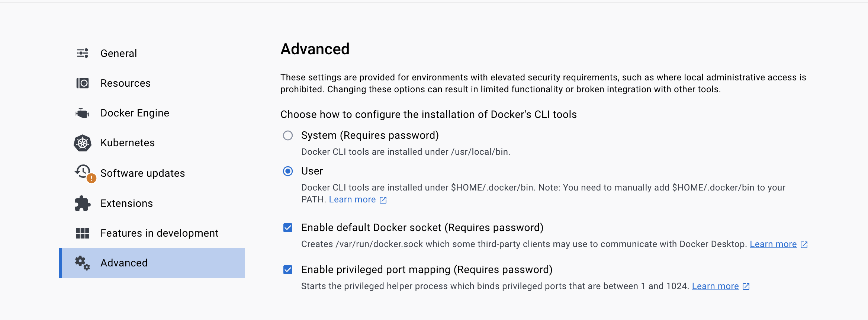Viewport: 868px width, 320px height.
Task: Switch to Kubernetes settings section
Action: pos(127,143)
